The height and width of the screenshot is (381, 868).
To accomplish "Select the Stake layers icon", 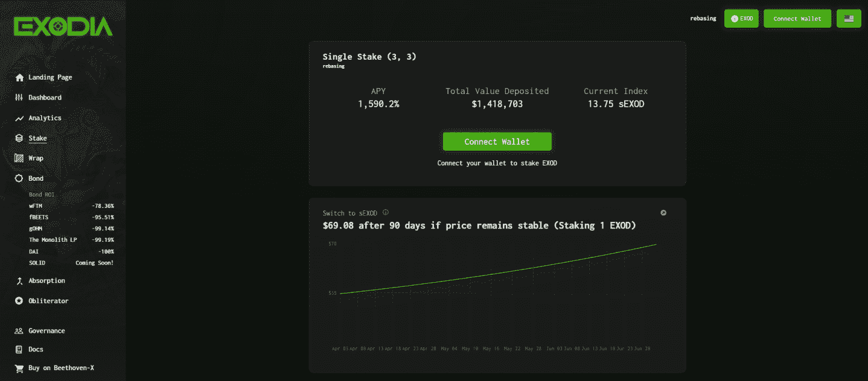I will point(19,138).
